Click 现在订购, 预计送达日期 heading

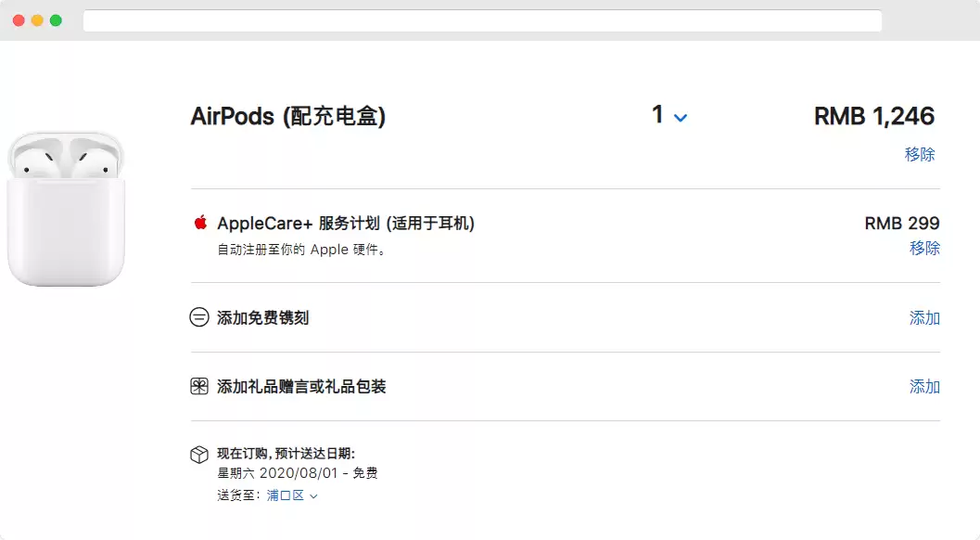pyautogui.click(x=286, y=454)
